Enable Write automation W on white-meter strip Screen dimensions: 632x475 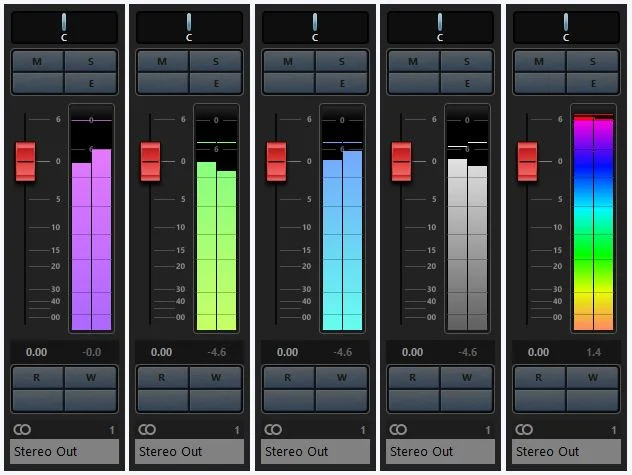point(467,378)
